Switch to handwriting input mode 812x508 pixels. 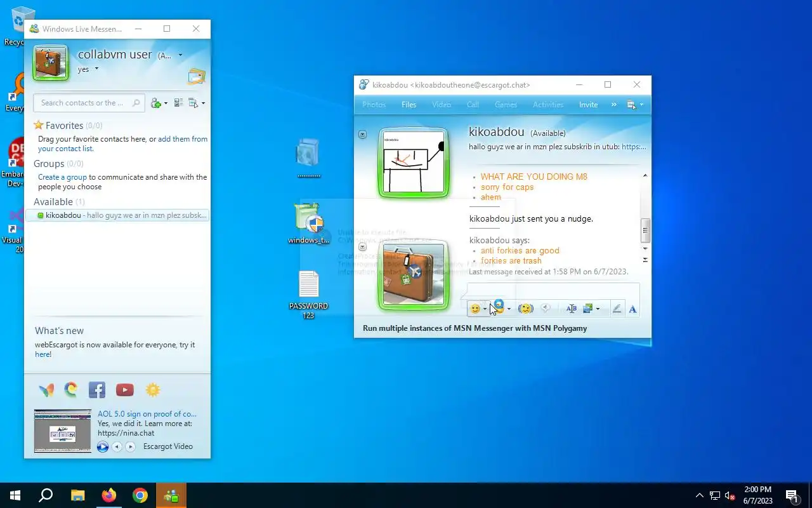(617, 309)
